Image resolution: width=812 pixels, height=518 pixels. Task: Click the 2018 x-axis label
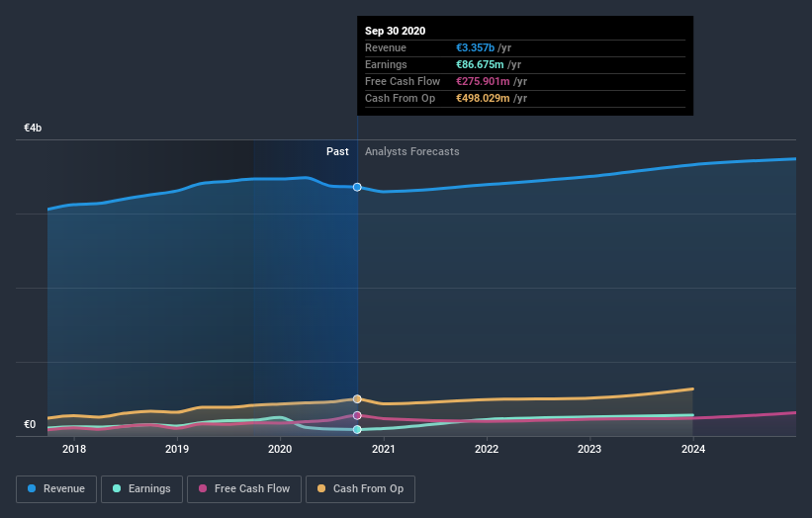pos(74,449)
